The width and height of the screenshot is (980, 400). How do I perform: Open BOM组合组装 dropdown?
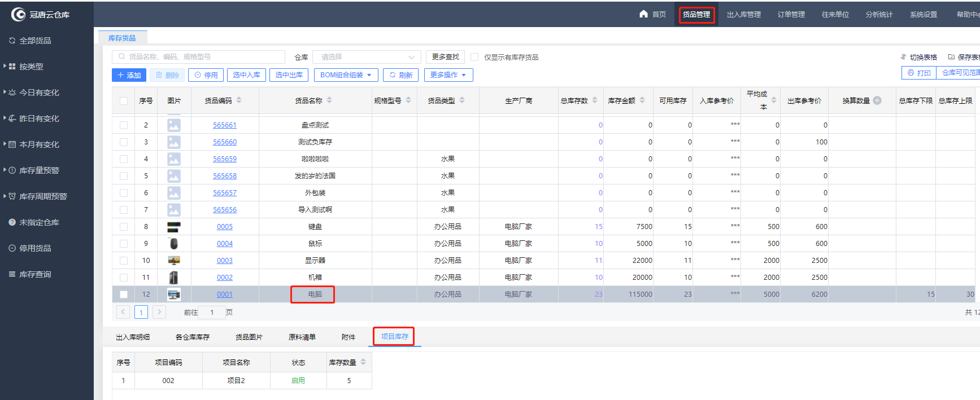coord(346,75)
